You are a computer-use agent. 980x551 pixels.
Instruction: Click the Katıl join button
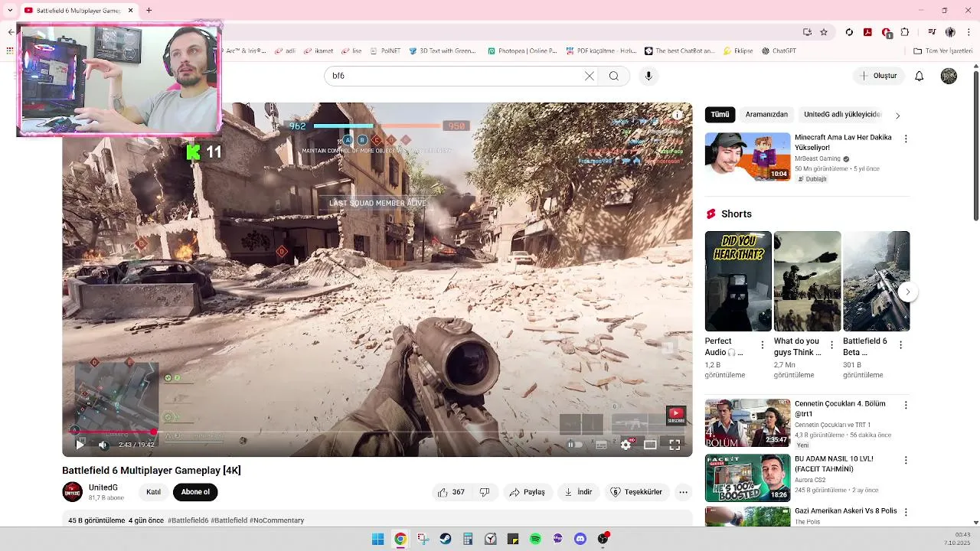click(x=153, y=492)
